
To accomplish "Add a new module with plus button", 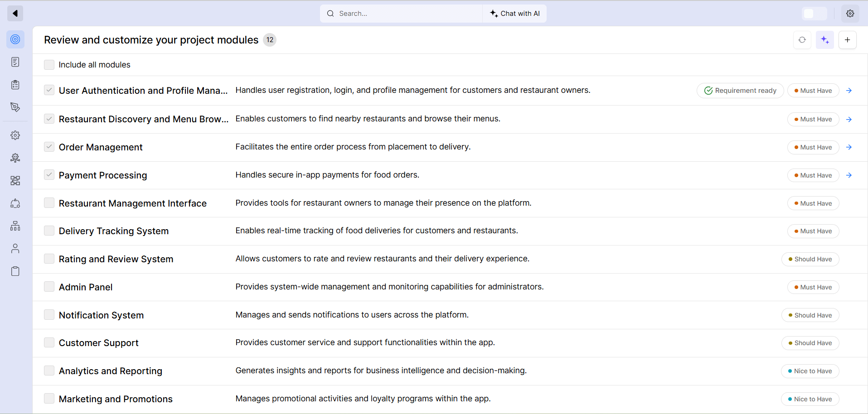I will point(848,40).
